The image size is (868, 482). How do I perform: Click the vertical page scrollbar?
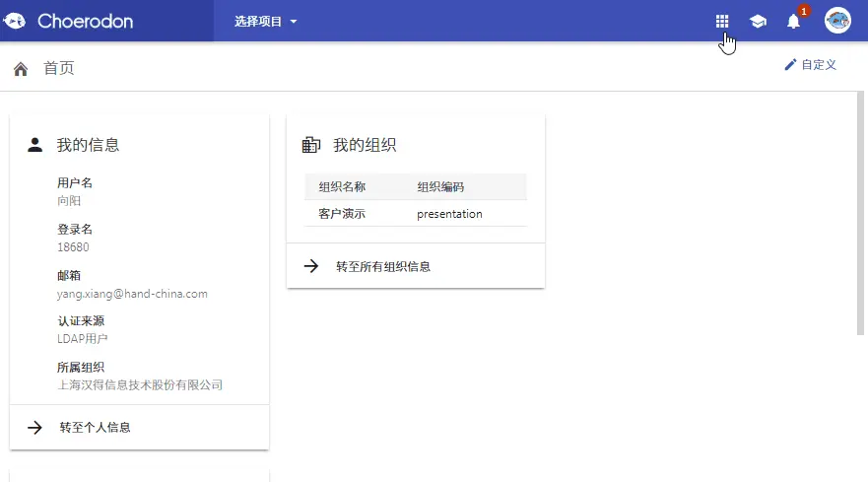860,213
